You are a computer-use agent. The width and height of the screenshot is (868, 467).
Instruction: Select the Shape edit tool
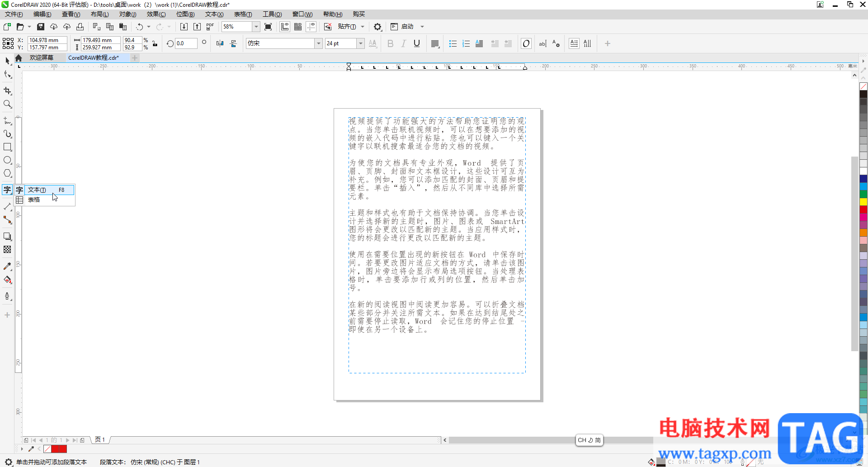pos(7,74)
